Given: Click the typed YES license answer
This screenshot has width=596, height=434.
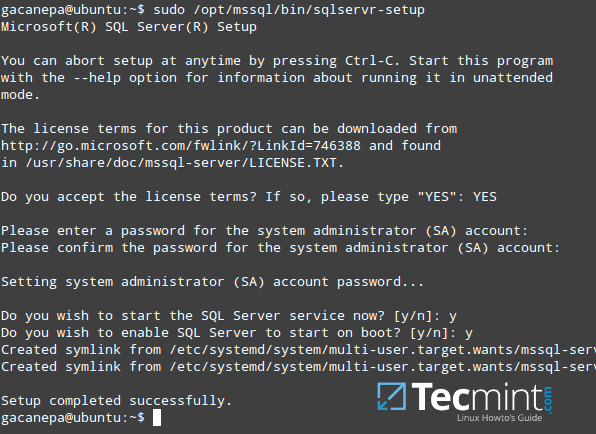Looking at the screenshot, I should [x=485, y=196].
